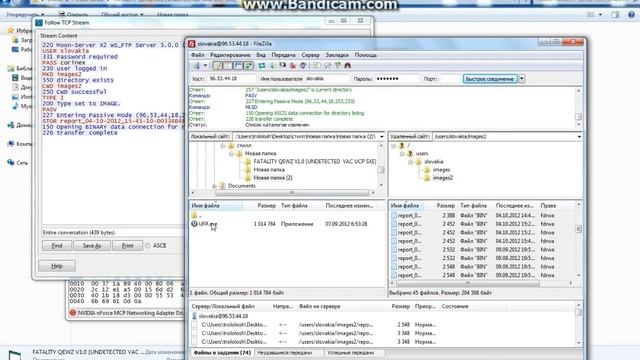The width and height of the screenshot is (640, 360).
Task: Toggle synchronized browsing icon
Action: pos(337,66)
